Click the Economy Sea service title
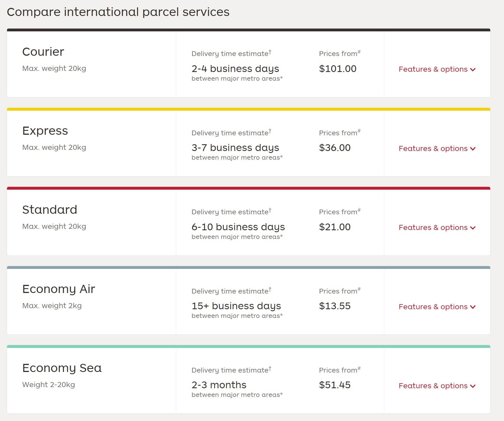The width and height of the screenshot is (504, 421). click(62, 368)
